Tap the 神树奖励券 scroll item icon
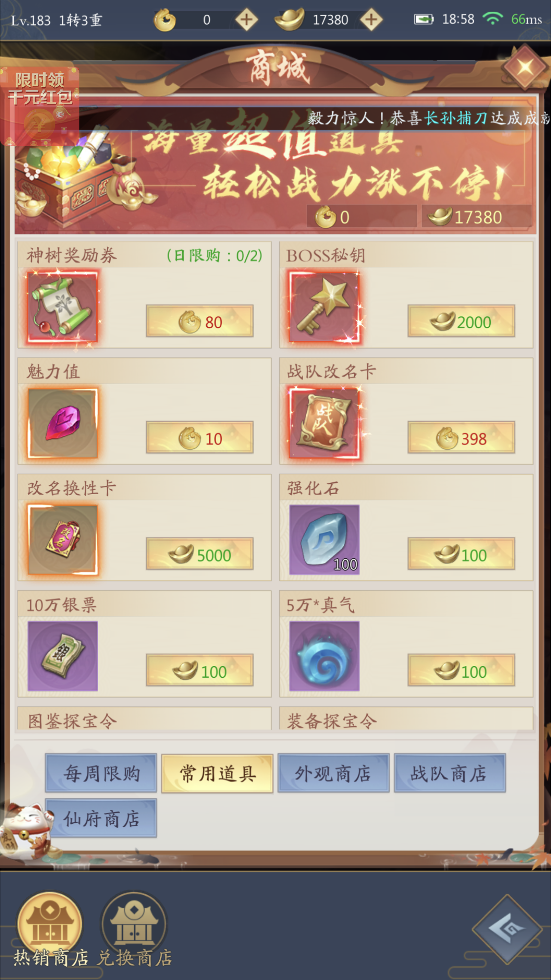Image resolution: width=551 pixels, height=980 pixels. coord(62,307)
